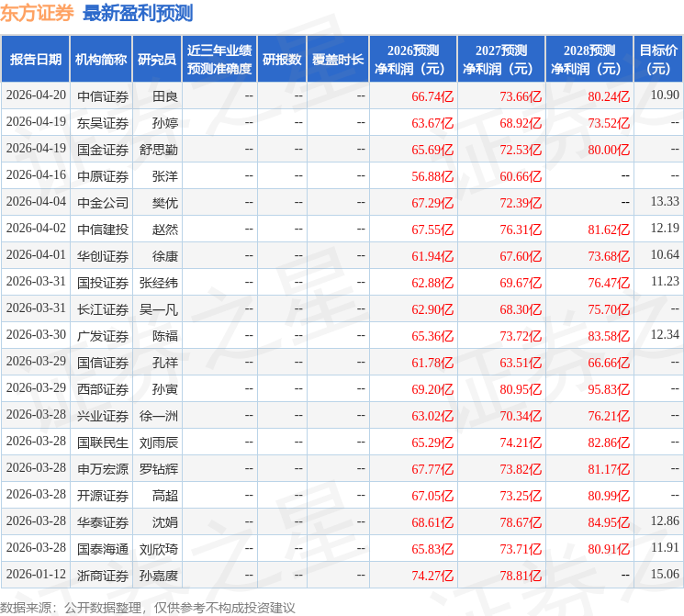Click analyst name 孔祥

(x=165, y=363)
